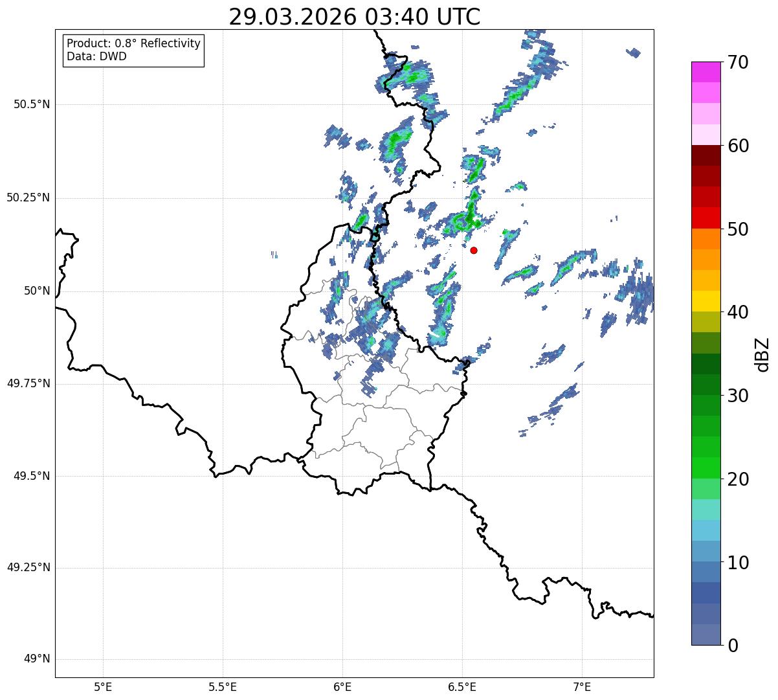The height and width of the screenshot is (700, 778).
Task: Click the 5.5°E longitude label
Action: pos(223,687)
